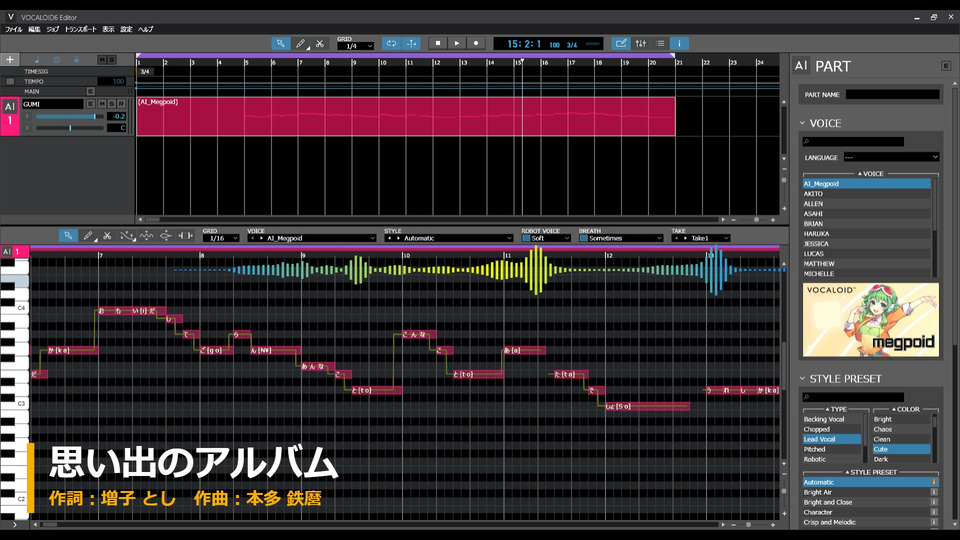Open the 編集 menu
This screenshot has height=540, width=960.
point(34,29)
